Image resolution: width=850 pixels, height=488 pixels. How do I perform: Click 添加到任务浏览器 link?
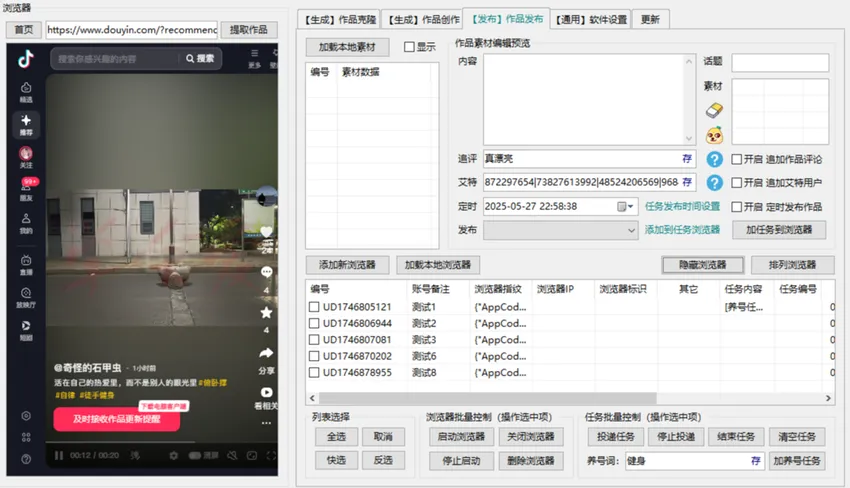pyautogui.click(x=682, y=230)
